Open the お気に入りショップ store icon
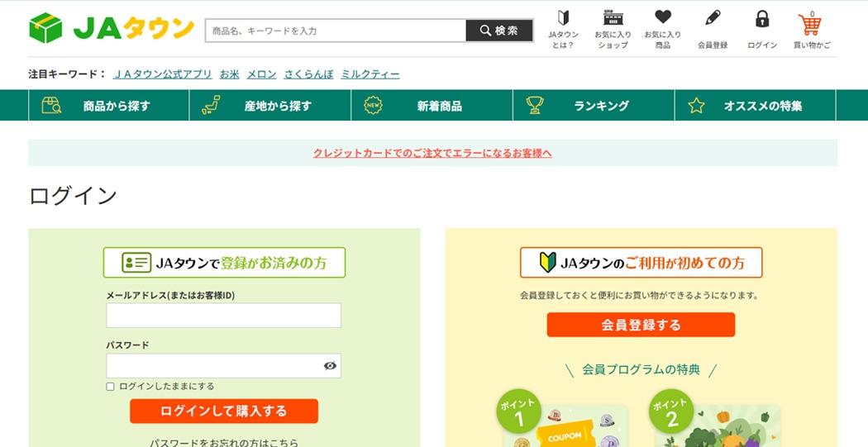Image resolution: width=868 pixels, height=447 pixels. [x=613, y=17]
